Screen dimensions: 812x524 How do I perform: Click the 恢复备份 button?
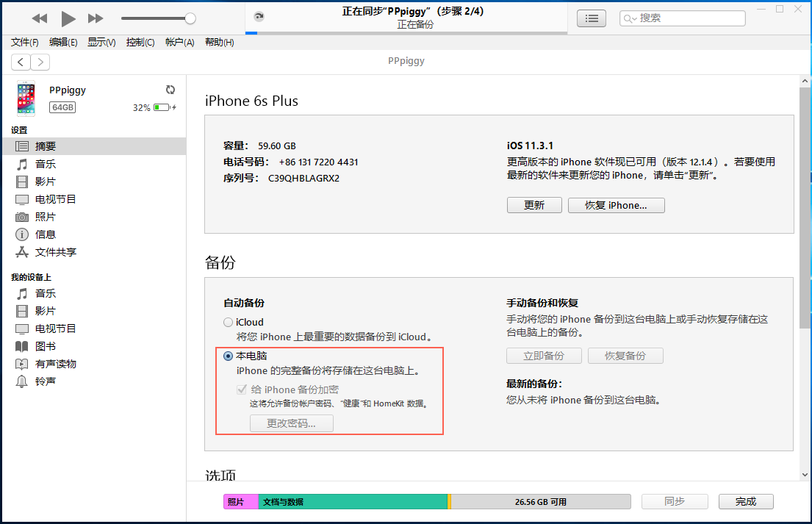pos(625,356)
